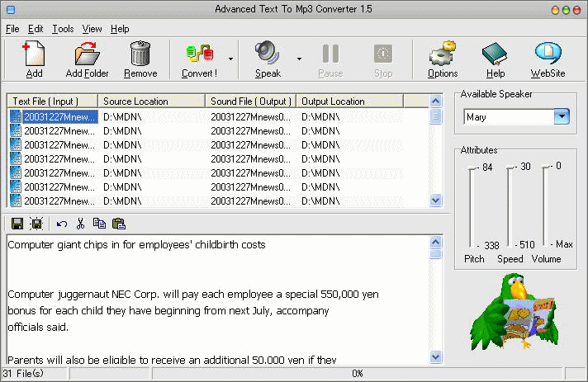Open the Help menu
The image size is (588, 382).
pyautogui.click(x=120, y=29)
